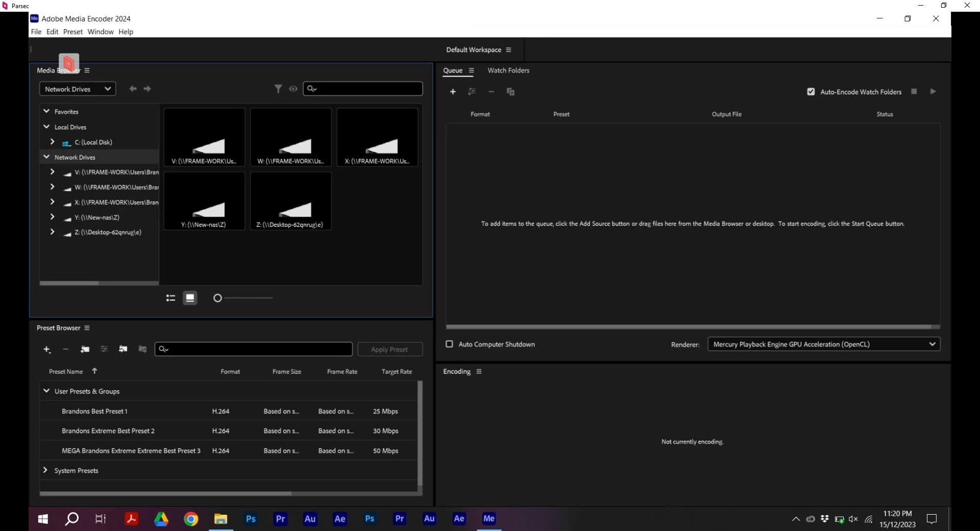Open preset settings icon in Preset Browser
This screenshot has height=531, width=980.
click(x=104, y=350)
